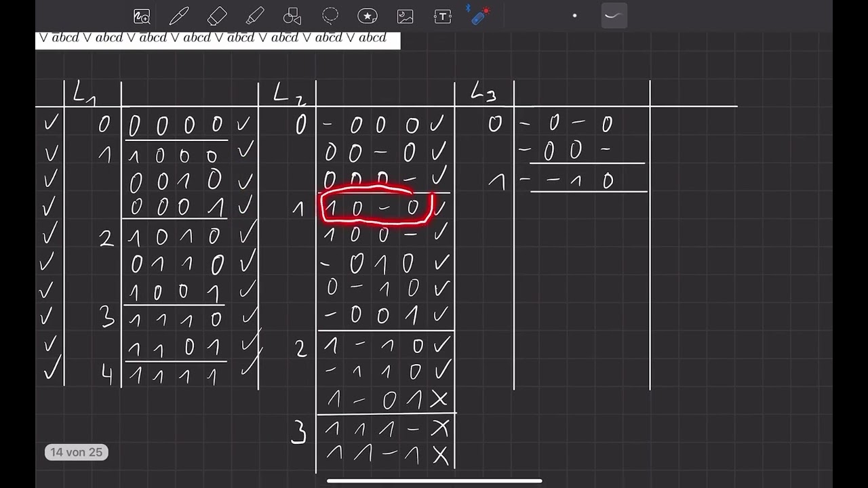This screenshot has width=868, height=488.
Task: Click the handwritten L3 column header
Action: coord(484,94)
